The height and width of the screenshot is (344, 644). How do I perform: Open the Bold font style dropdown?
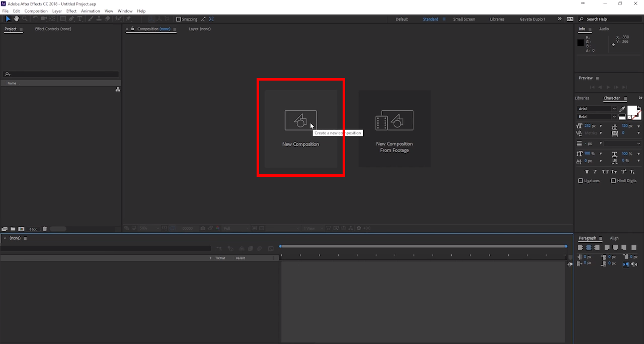(597, 117)
